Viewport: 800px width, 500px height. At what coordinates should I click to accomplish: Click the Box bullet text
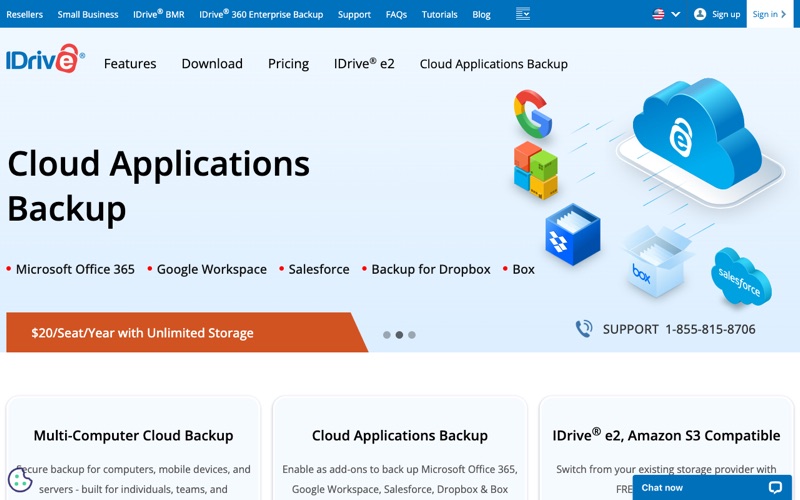(x=523, y=269)
